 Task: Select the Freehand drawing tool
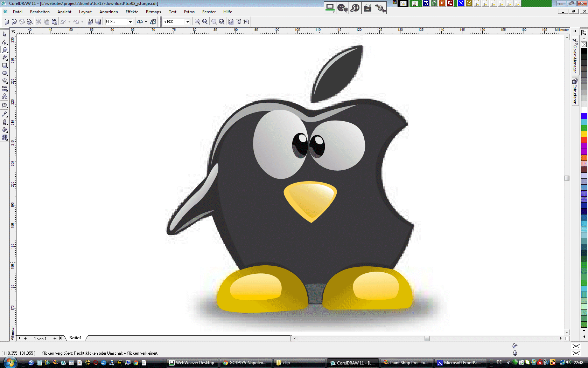click(x=5, y=57)
